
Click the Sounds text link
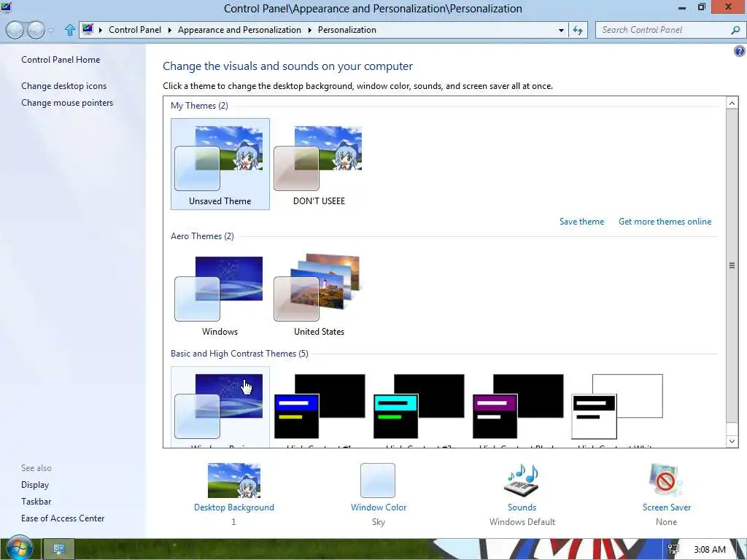pos(522,507)
